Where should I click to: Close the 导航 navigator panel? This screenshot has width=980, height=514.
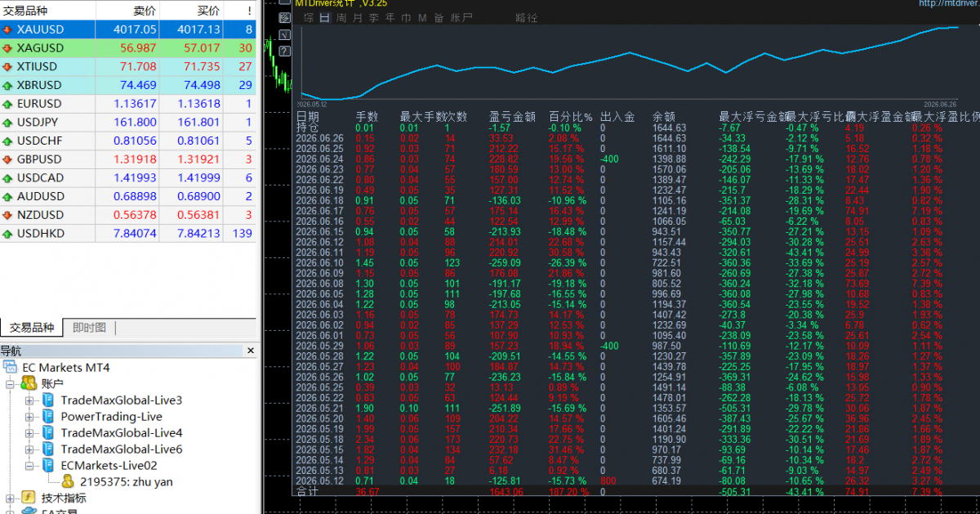[250, 351]
